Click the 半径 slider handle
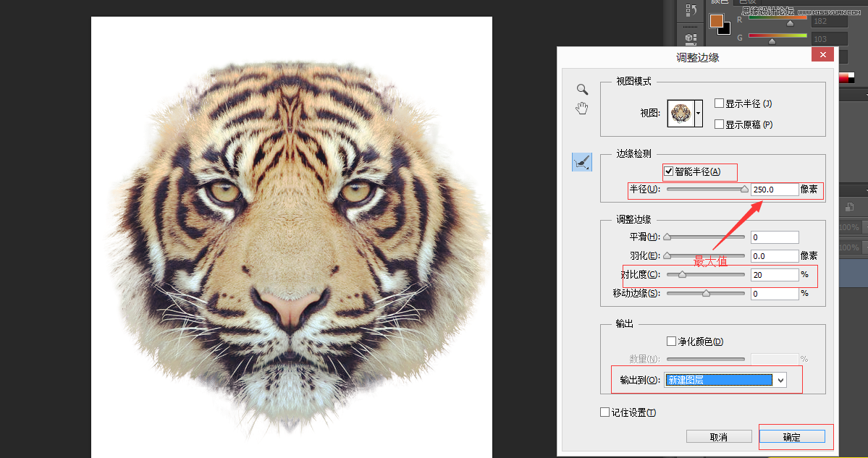The width and height of the screenshot is (868, 458). pos(744,189)
